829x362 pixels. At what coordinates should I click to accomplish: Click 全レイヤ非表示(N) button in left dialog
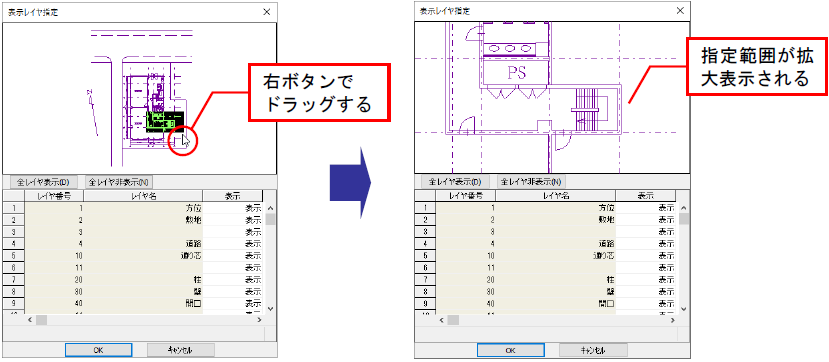tap(119, 182)
